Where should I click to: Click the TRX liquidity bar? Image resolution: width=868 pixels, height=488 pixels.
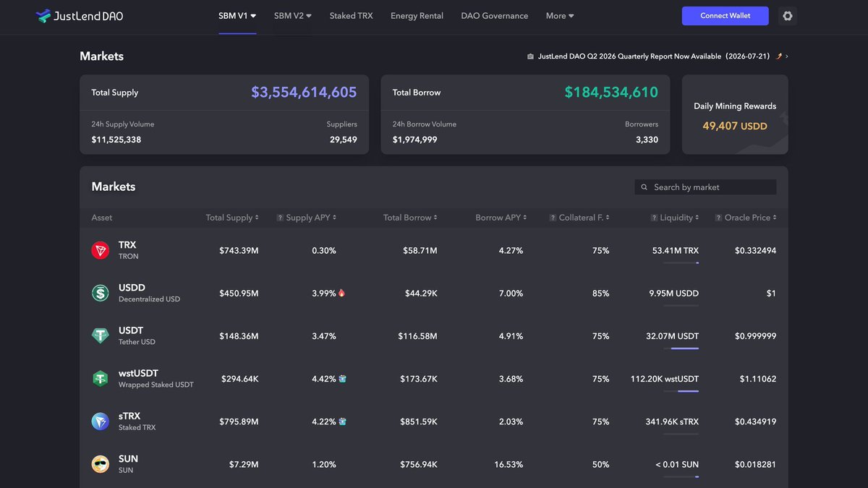[681, 263]
